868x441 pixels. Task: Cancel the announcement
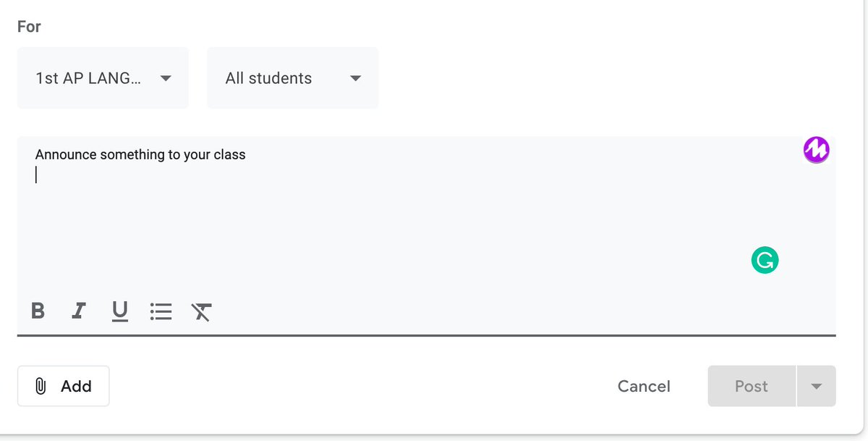[x=644, y=387]
